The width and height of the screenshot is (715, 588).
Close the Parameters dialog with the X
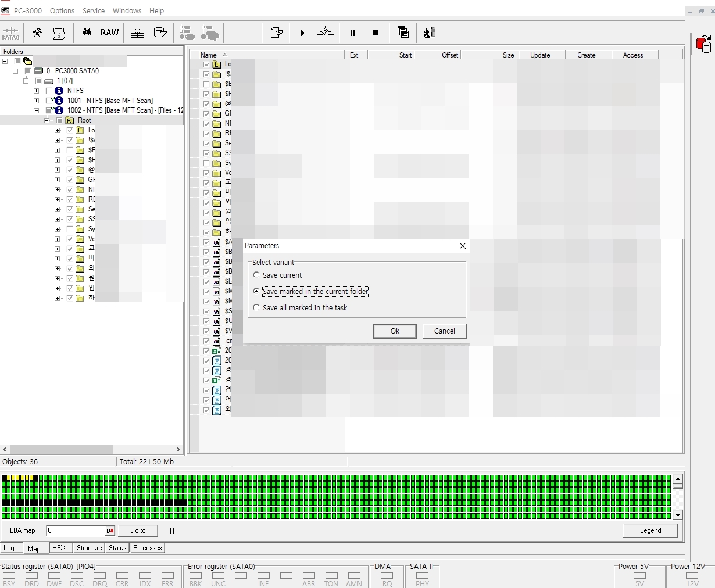463,246
